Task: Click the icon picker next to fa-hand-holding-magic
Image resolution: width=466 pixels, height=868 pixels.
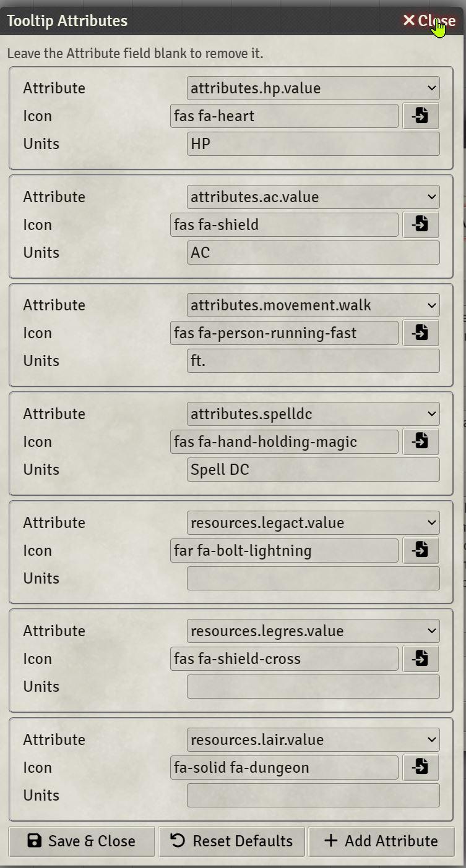Action: pos(421,441)
